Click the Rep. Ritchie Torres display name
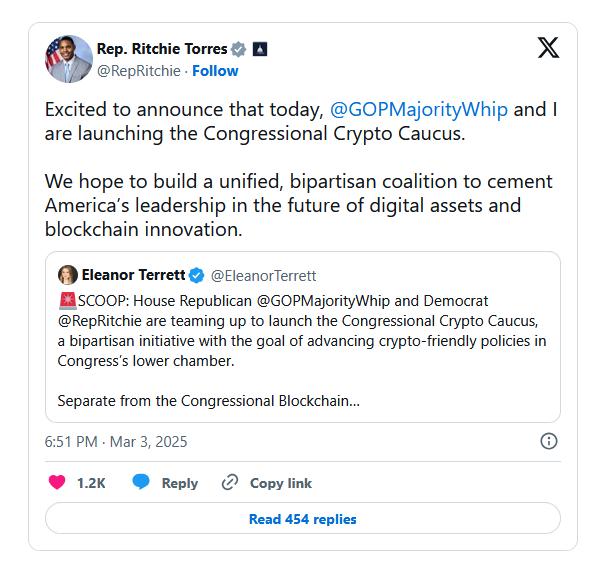This screenshot has width=600, height=568. (161, 49)
